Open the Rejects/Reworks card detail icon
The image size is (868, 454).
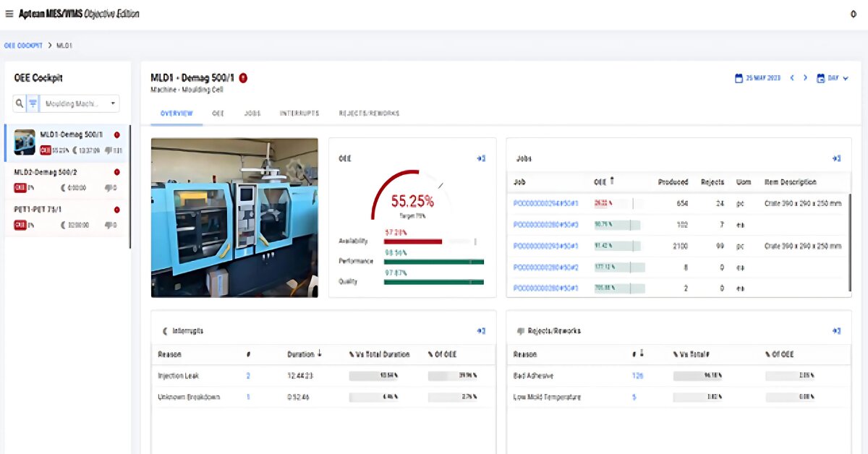click(x=836, y=331)
